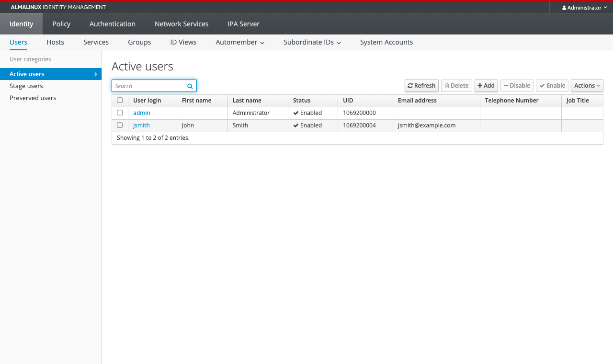Click the checkmark Enable button
The image size is (613, 364).
pyautogui.click(x=552, y=86)
